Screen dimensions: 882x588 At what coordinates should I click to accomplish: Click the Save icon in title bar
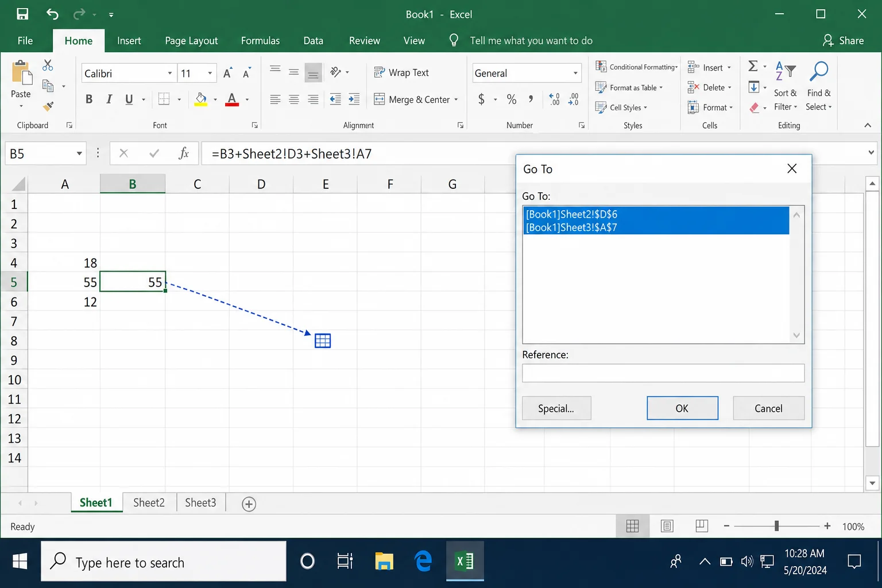tap(22, 14)
